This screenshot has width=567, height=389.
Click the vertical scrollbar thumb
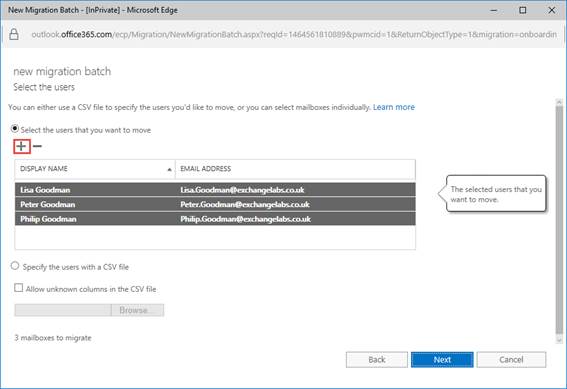point(559,220)
